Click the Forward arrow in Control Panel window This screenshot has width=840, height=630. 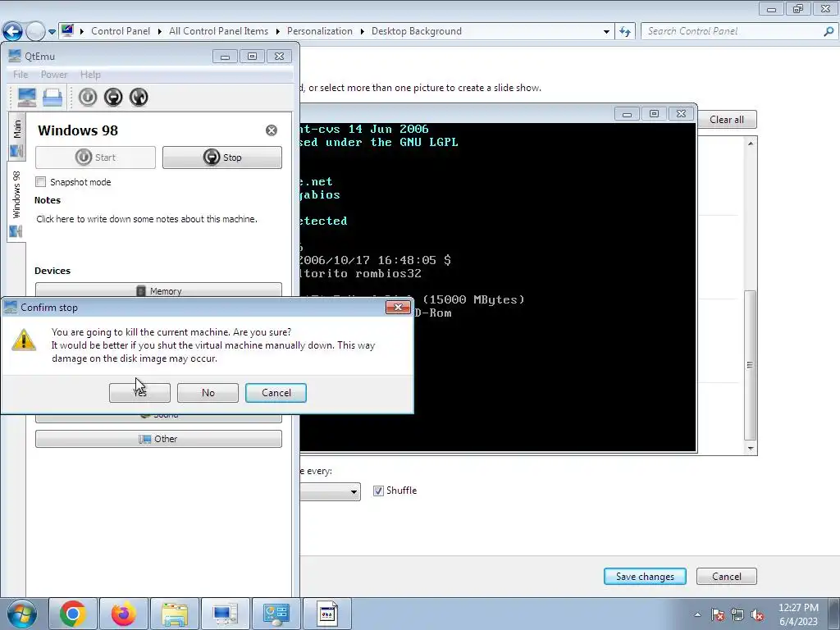35,31
